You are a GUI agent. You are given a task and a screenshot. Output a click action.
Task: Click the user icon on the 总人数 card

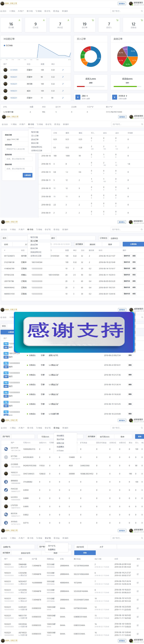tap(19, 20)
